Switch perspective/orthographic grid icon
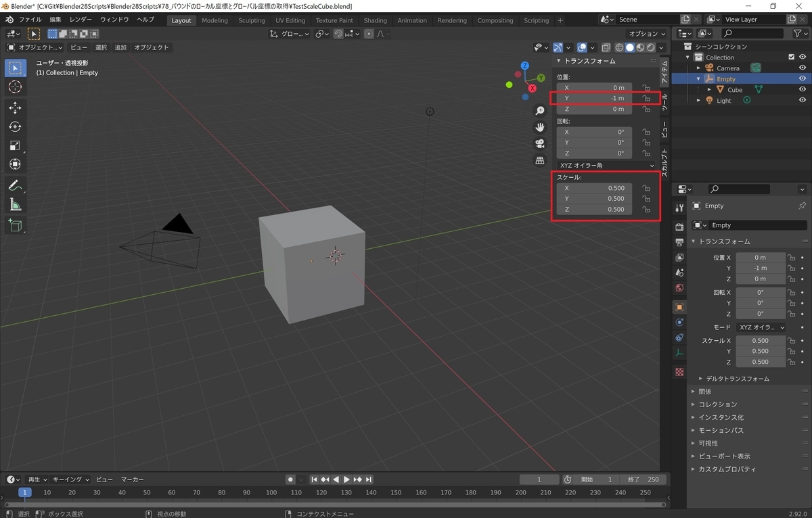This screenshot has height=518, width=812. pos(540,160)
